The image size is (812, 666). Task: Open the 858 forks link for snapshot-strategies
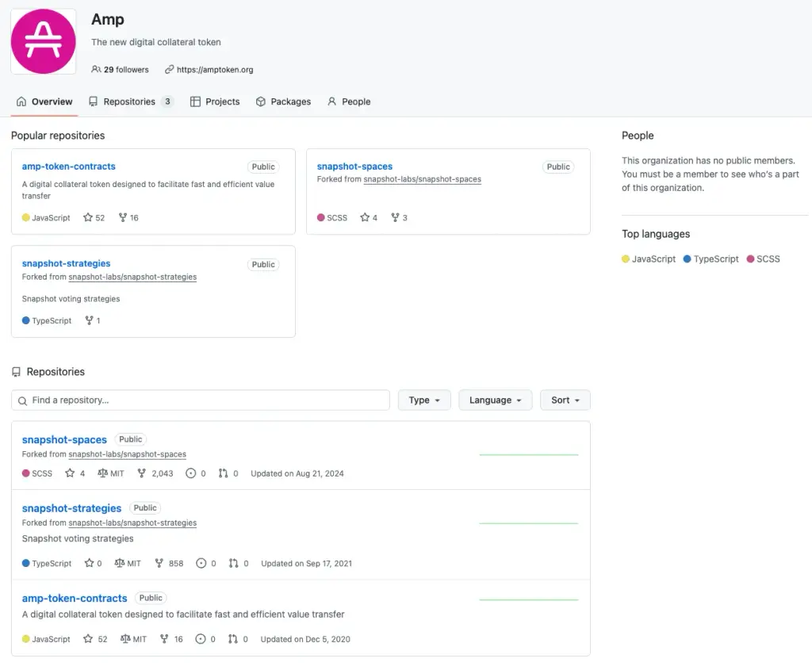point(170,564)
